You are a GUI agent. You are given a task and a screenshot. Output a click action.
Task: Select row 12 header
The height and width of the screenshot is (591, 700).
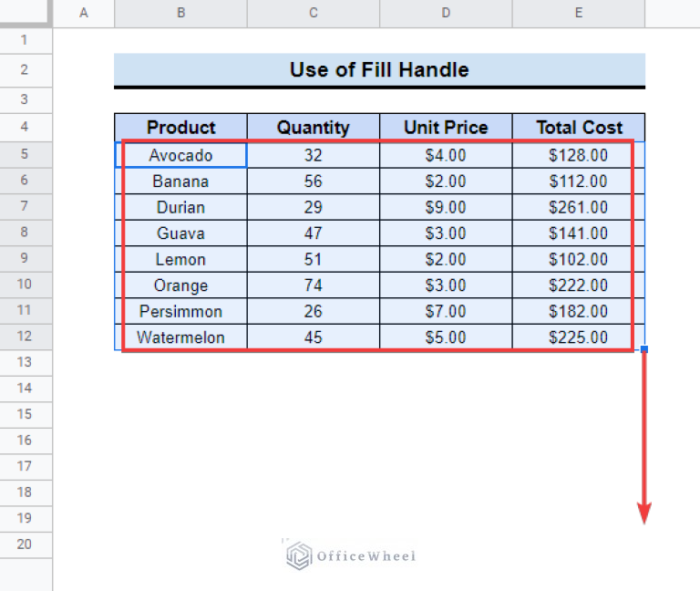25,337
